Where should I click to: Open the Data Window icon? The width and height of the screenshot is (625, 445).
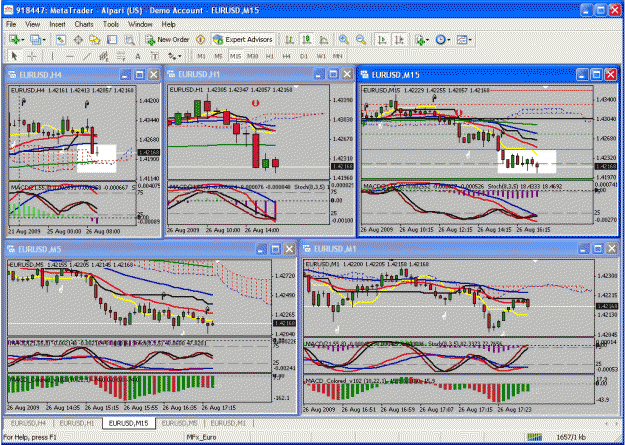tap(78, 40)
